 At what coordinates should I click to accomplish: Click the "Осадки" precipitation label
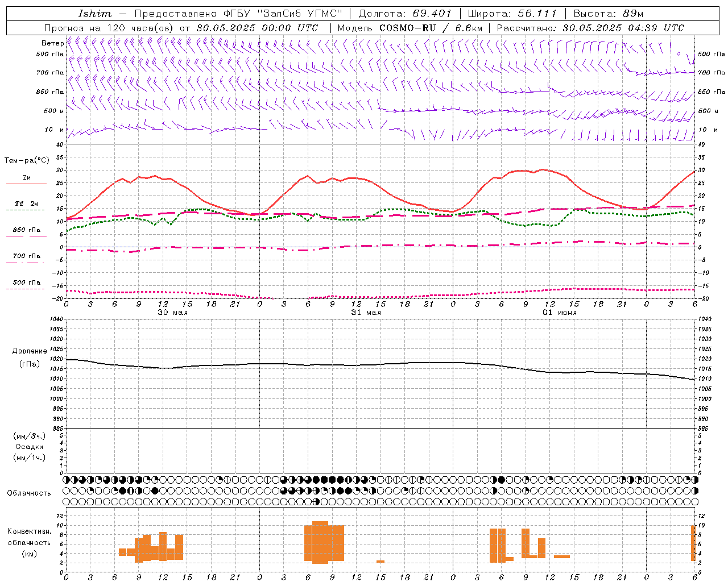(x=30, y=447)
